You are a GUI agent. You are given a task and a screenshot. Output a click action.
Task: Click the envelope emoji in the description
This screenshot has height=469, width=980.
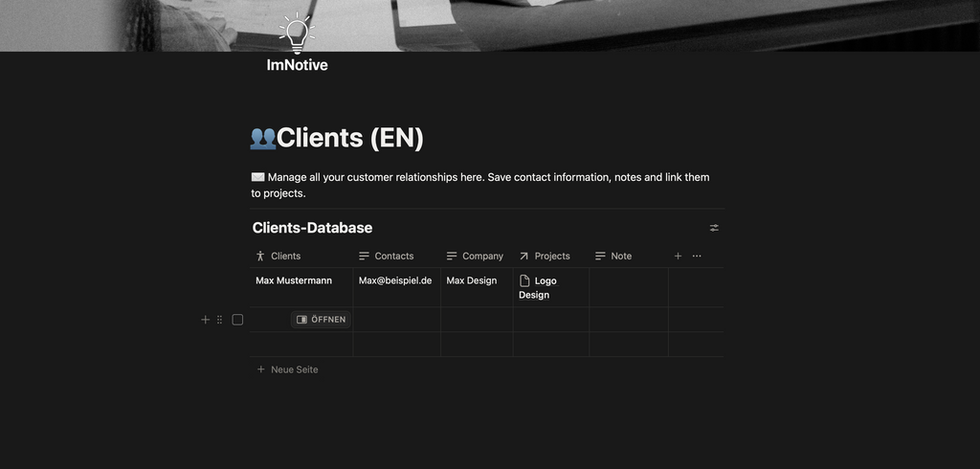click(x=258, y=177)
